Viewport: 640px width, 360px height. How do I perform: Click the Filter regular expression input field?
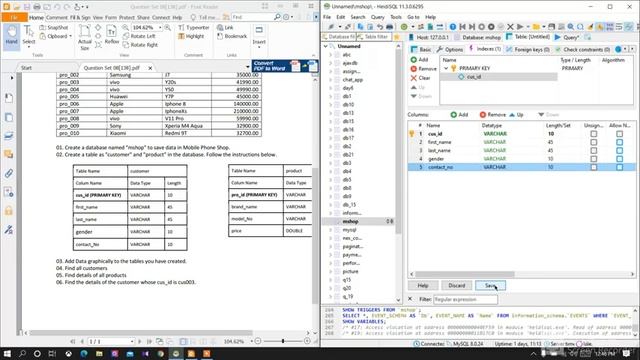pyautogui.click(x=465, y=300)
